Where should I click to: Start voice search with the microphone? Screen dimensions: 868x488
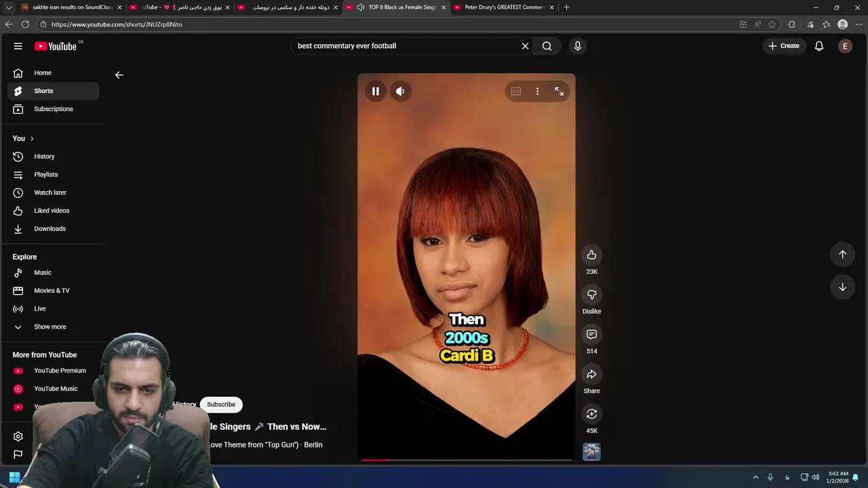578,46
